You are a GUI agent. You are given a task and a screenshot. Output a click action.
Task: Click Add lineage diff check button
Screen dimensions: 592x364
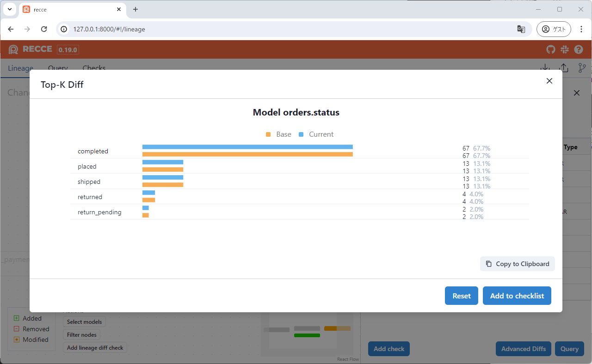tap(95, 348)
